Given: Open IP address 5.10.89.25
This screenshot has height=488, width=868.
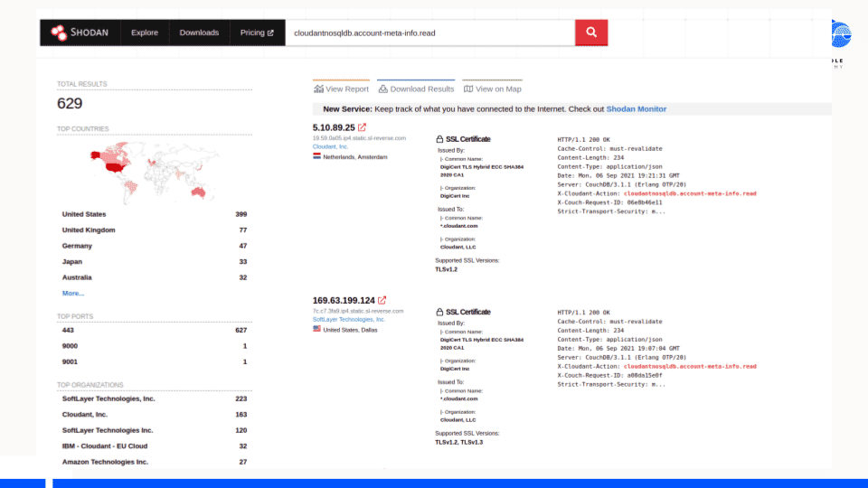Looking at the screenshot, I should click(334, 127).
